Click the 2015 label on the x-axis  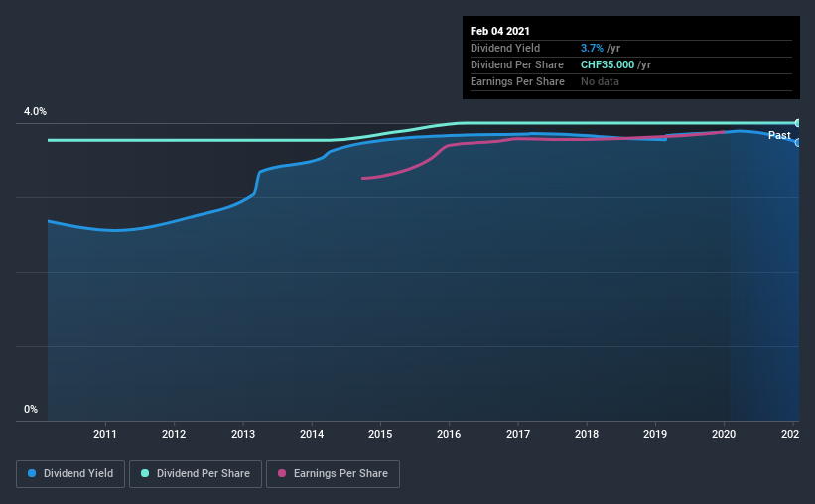point(380,434)
